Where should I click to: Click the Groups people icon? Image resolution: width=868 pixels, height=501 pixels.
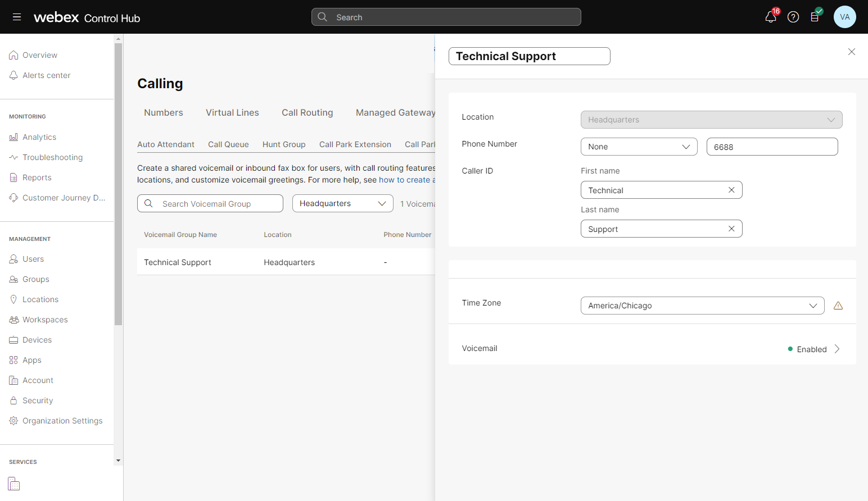pos(13,279)
